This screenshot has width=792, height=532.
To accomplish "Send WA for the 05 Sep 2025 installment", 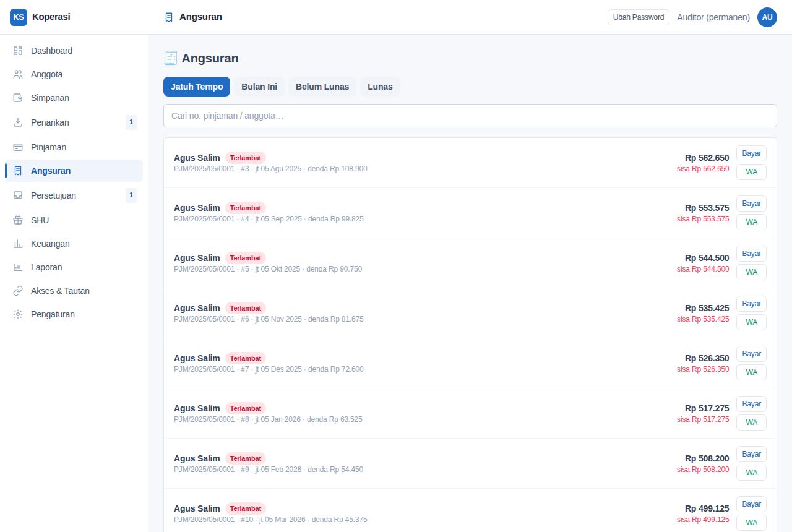I will (751, 222).
